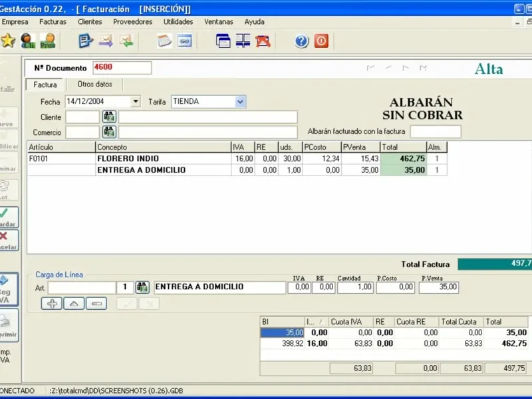Go to next record navigation arrow
Viewport: 532px width, 399px height.
(x=406, y=68)
